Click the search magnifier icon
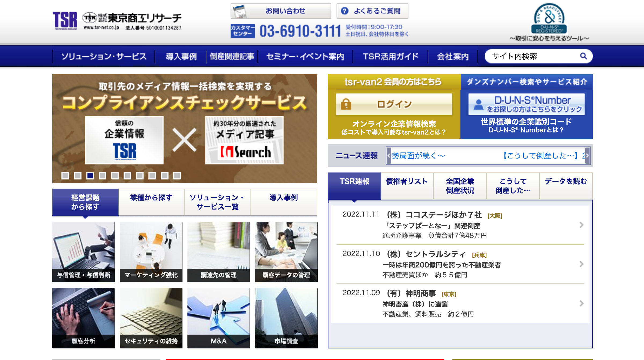Image resolution: width=644 pixels, height=360 pixels. click(583, 56)
